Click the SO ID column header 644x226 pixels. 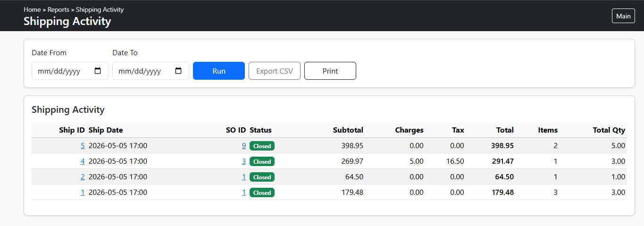(x=236, y=130)
